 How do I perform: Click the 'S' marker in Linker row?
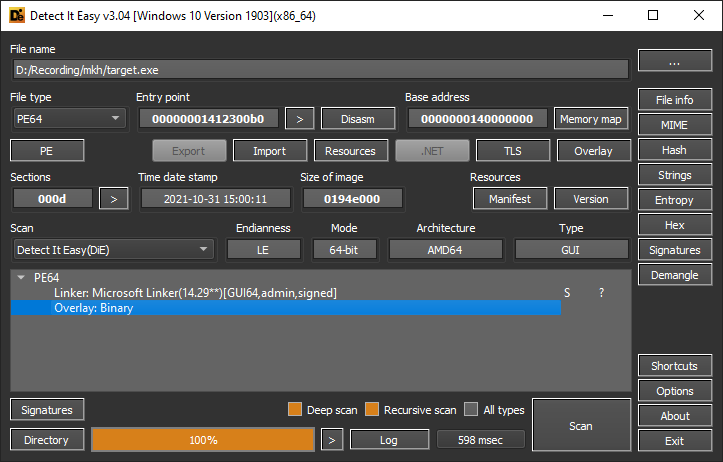tap(567, 293)
